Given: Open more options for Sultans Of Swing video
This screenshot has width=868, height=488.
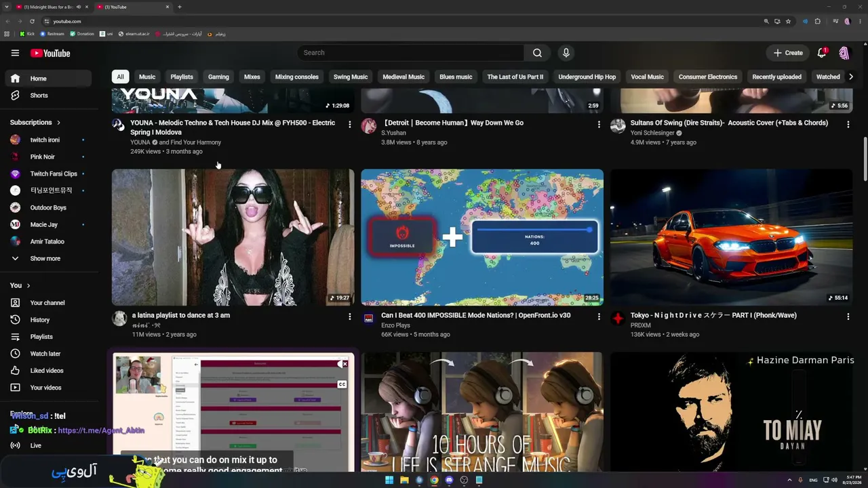Looking at the screenshot, I should click(848, 125).
